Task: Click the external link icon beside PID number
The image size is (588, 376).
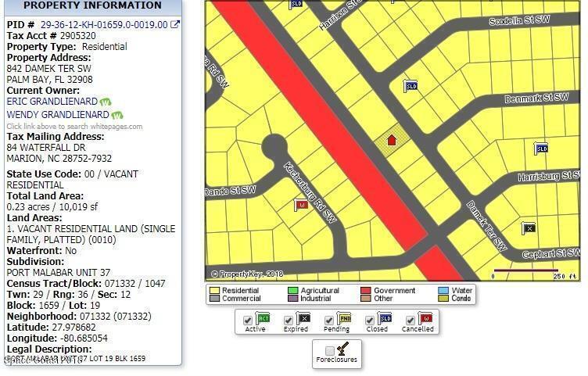Action: (x=175, y=25)
